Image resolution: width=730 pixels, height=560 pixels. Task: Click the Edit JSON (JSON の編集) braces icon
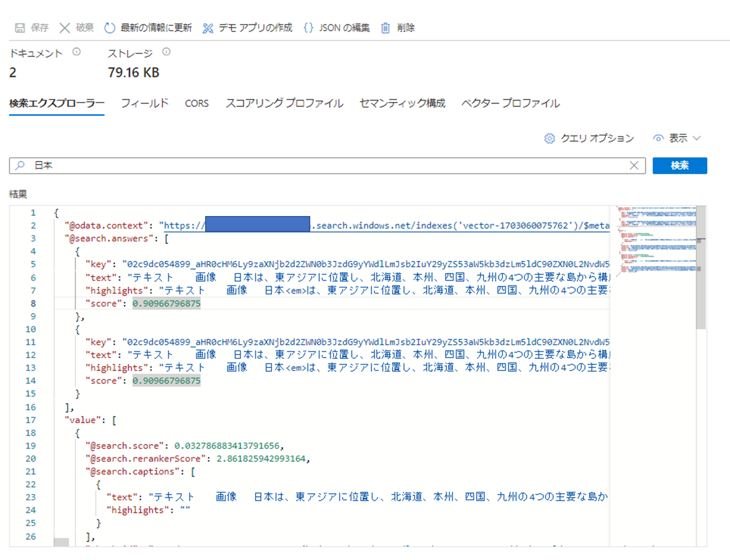[309, 28]
